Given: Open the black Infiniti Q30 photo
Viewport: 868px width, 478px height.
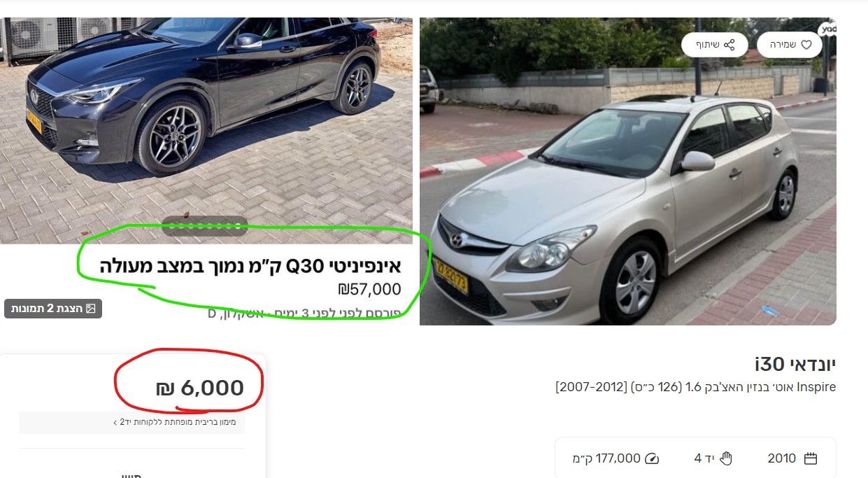Looking at the screenshot, I should click(x=206, y=130).
